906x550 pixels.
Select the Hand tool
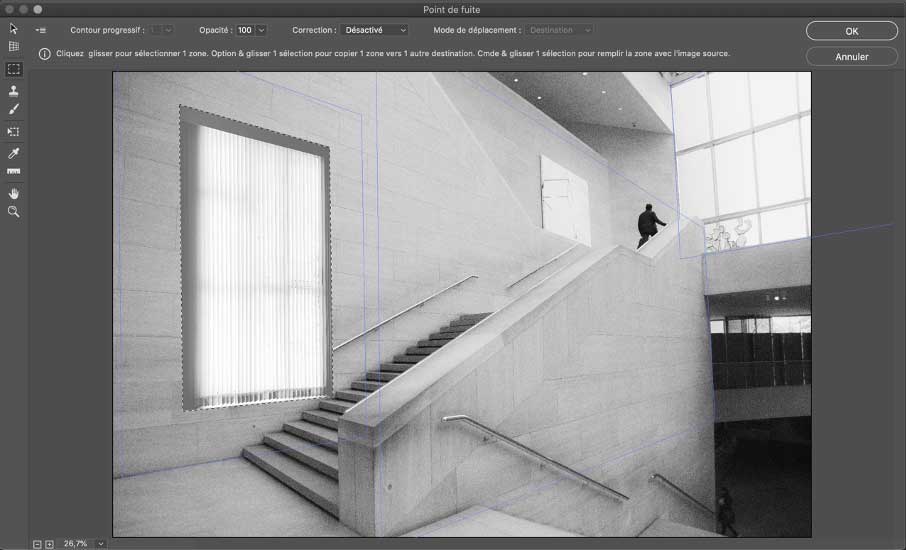coord(13,194)
